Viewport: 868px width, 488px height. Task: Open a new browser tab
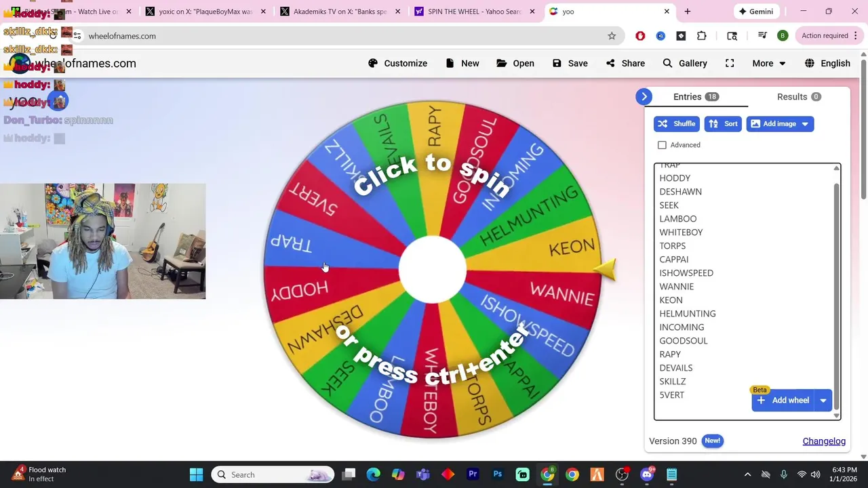pos(688,12)
